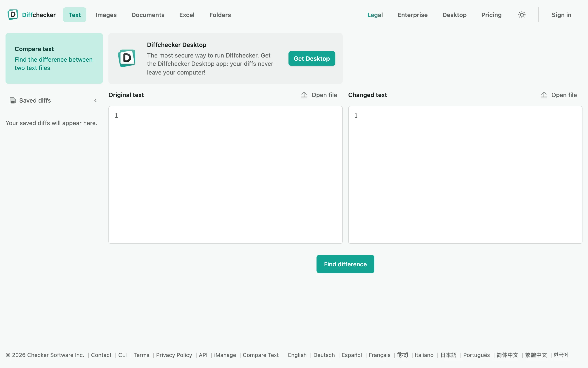This screenshot has width=588, height=368.
Task: Click the 'Your saved diffs will appear here.' message
Action: pyautogui.click(x=51, y=123)
